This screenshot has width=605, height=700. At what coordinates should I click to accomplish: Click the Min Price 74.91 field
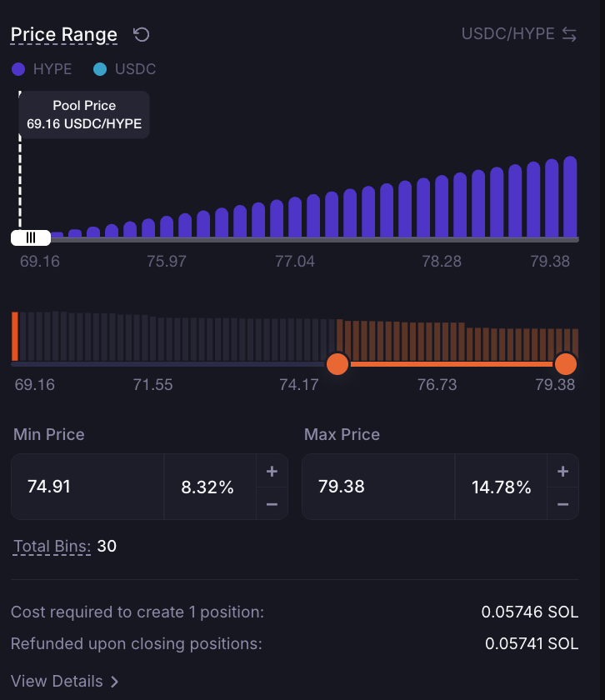(x=88, y=487)
